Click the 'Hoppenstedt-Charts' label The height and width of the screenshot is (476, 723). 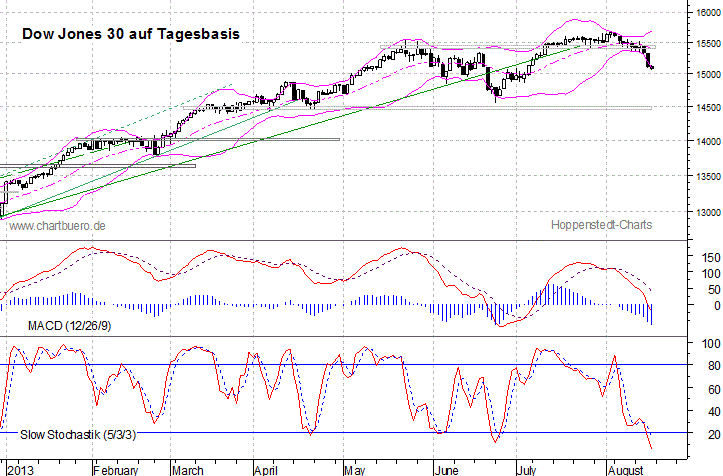pos(601,225)
